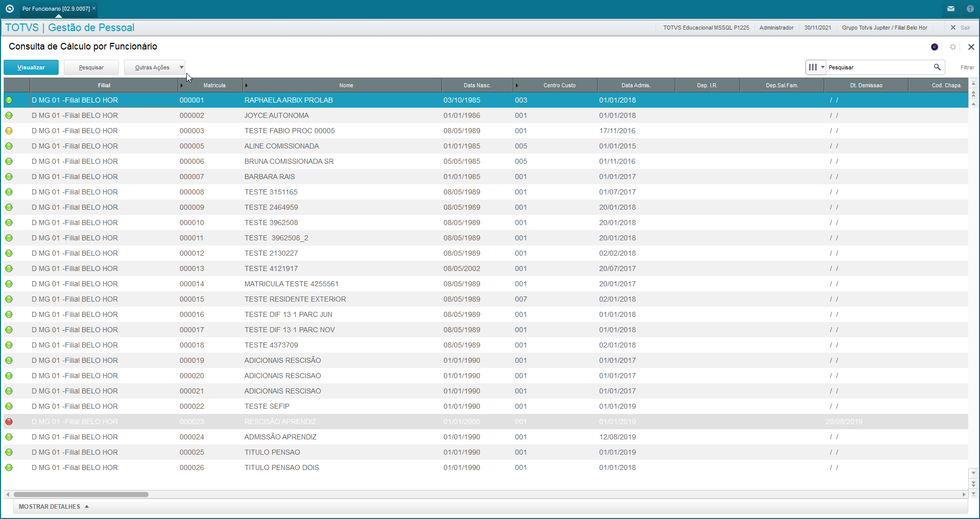Select the TESTE RESIDENTE EXTERIOR row

(x=486, y=299)
